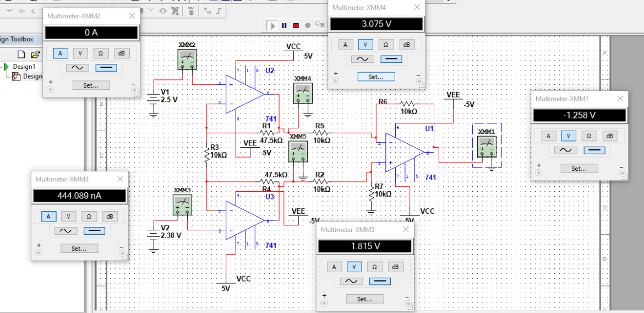This screenshot has width=644, height=313.
Task: Place a hierarchical block icon
Action: pyautogui.click(x=207, y=11)
